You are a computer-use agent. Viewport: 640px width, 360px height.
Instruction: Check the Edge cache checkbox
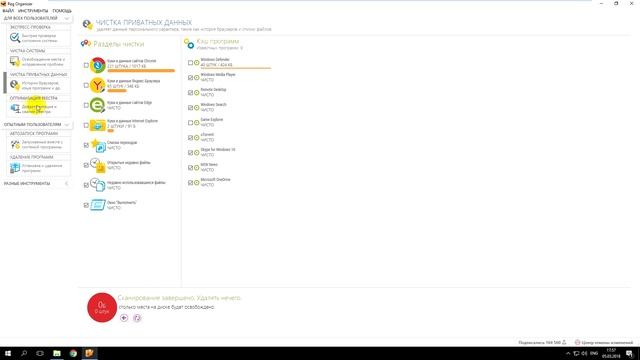click(86, 105)
